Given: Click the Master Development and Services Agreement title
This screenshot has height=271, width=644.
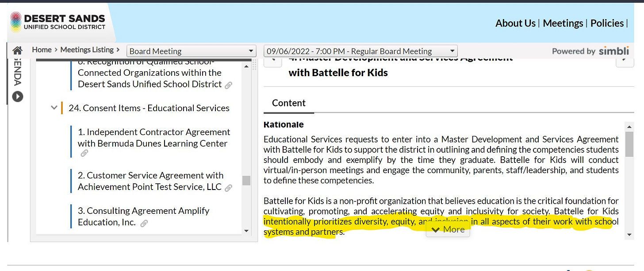Looking at the screenshot, I should (x=401, y=66).
